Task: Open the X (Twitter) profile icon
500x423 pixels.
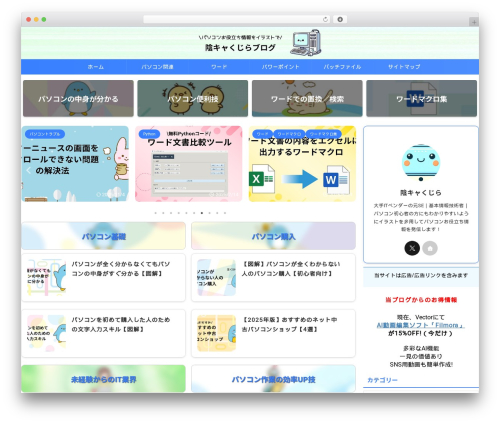Action: point(412,248)
